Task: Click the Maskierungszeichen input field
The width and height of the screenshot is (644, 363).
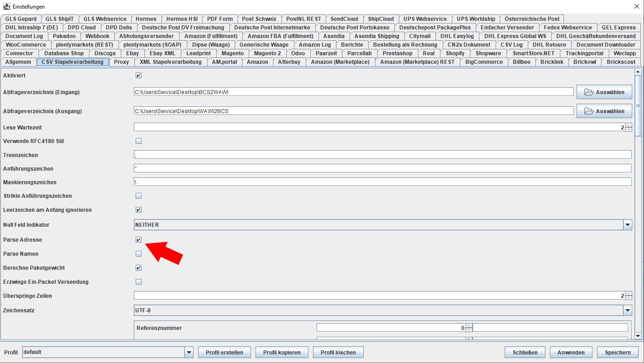Action: coord(383,182)
